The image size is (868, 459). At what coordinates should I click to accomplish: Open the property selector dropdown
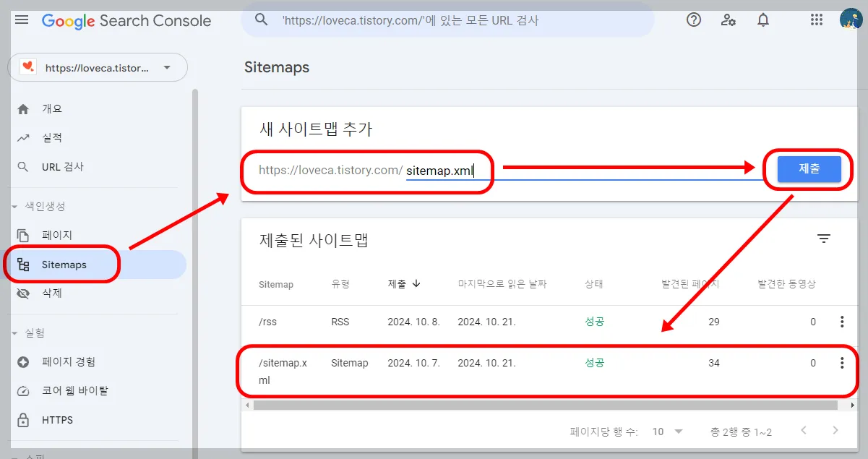point(98,67)
